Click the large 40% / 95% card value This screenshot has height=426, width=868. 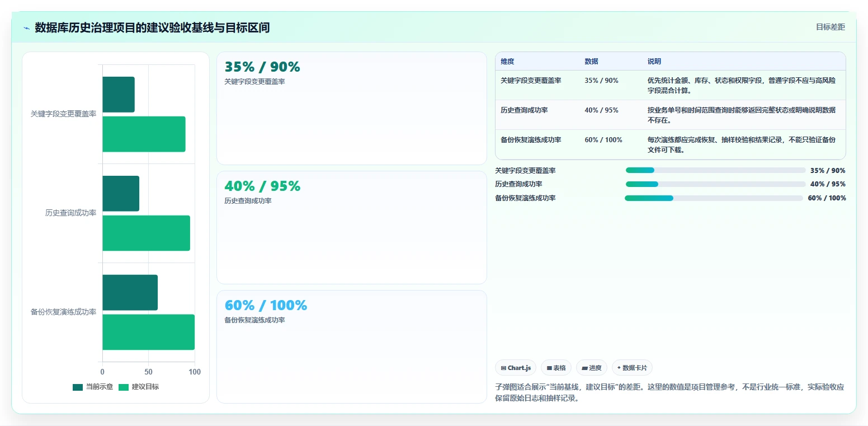pyautogui.click(x=262, y=186)
